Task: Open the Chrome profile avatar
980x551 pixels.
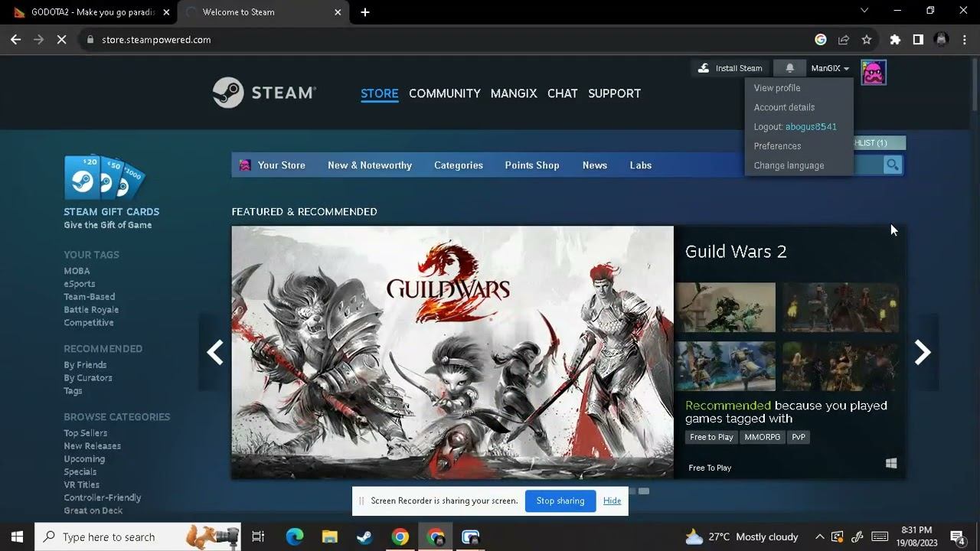Action: (x=942, y=40)
